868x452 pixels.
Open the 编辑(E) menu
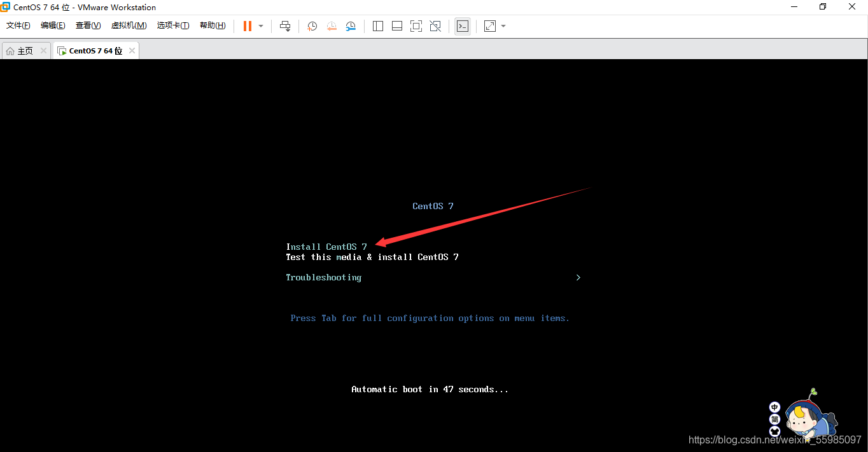click(x=53, y=25)
